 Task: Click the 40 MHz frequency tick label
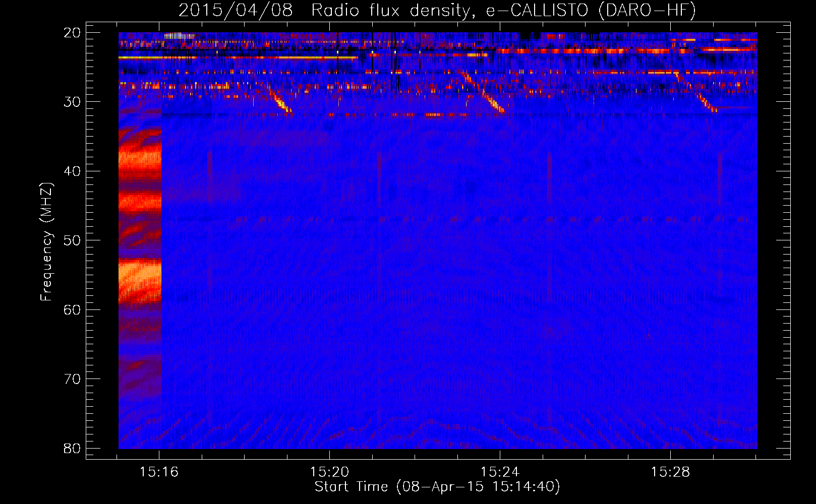click(x=73, y=171)
